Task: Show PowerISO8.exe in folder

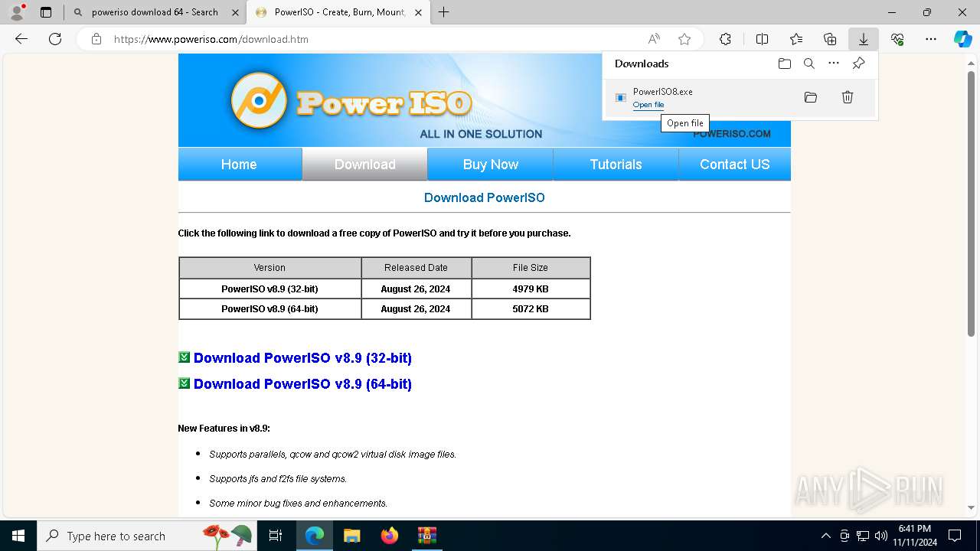Action: click(811, 97)
